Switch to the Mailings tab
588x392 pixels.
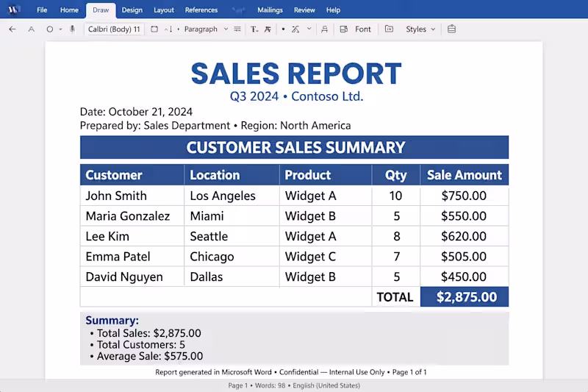(x=270, y=10)
